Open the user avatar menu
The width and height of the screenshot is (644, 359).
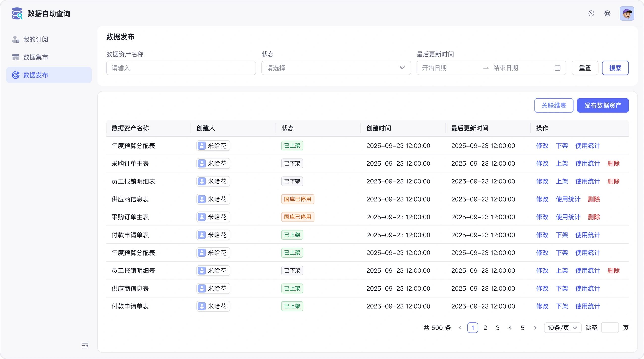[627, 13]
